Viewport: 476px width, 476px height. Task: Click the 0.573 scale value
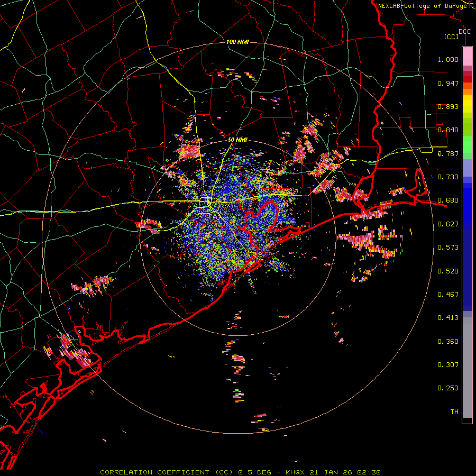pos(448,248)
